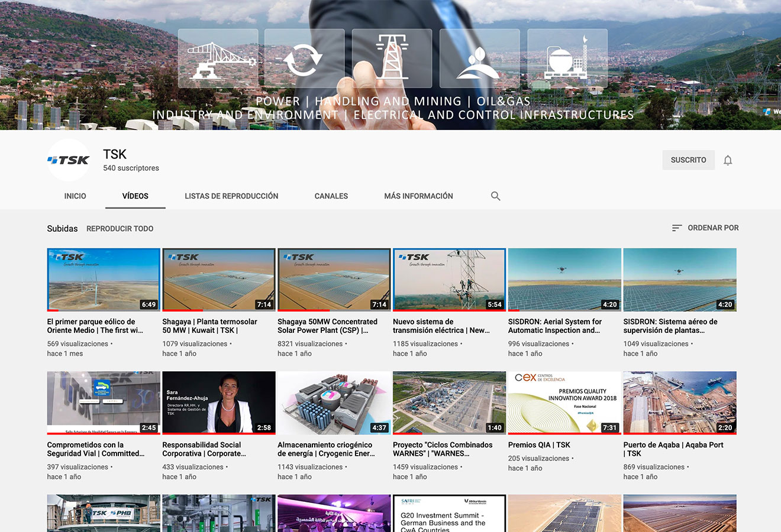
Task: Open the Listas de reproducción tab
Action: (x=231, y=196)
